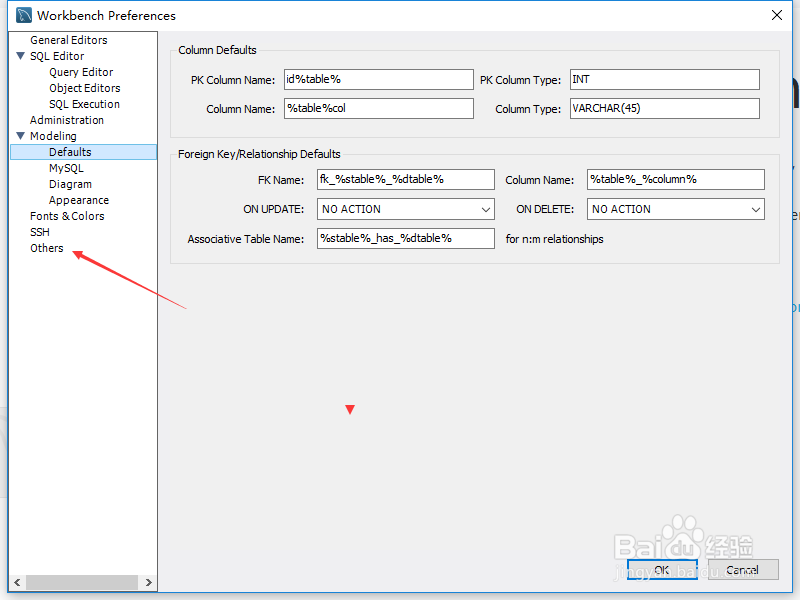Click the VARCHAR(45) Column Type field
Viewport: 800px width, 600px height.
point(665,108)
